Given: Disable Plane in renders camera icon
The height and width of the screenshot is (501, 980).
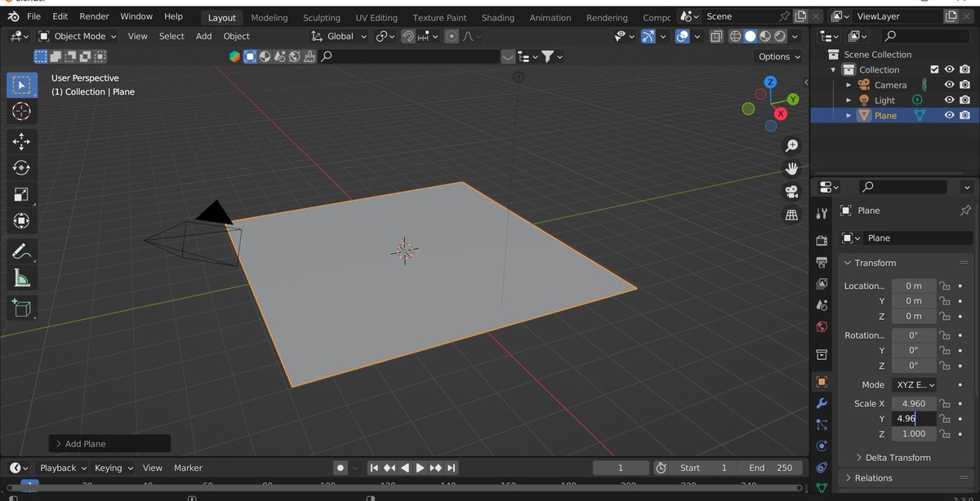Looking at the screenshot, I should point(965,116).
